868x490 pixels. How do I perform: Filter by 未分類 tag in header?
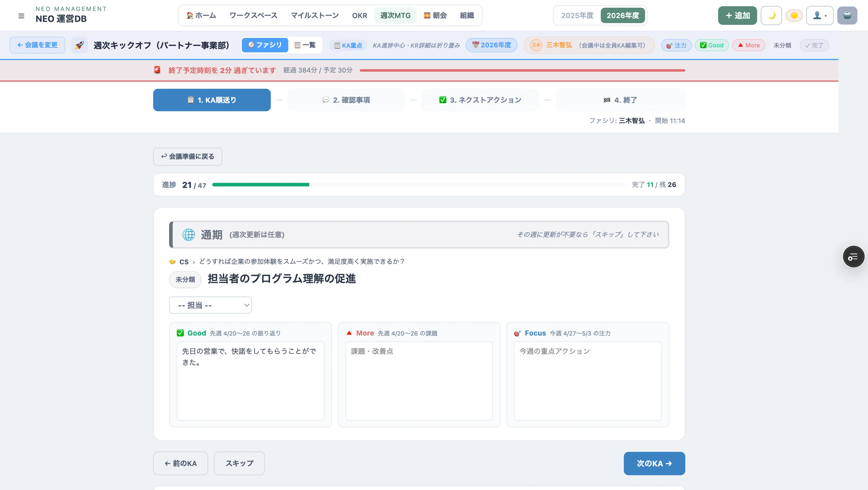point(782,45)
